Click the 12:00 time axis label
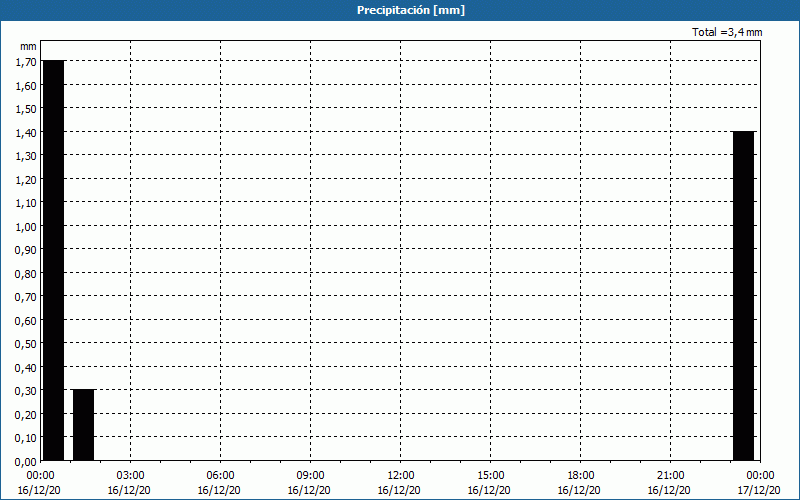The image size is (800, 500). [x=401, y=476]
